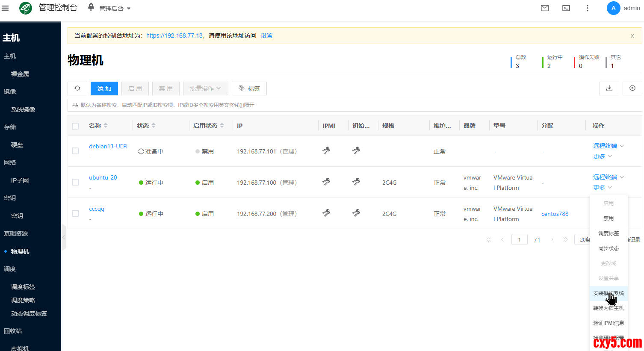Click the refresh list icon button

coord(77,88)
